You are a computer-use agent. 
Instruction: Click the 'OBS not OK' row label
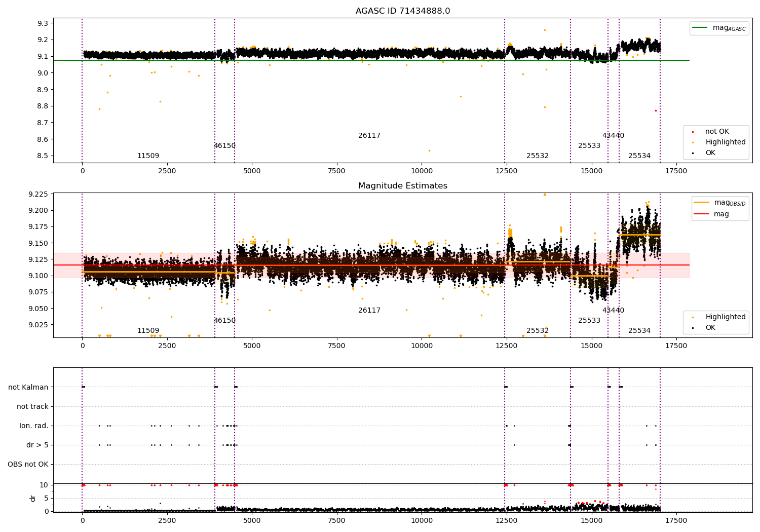pos(28,465)
